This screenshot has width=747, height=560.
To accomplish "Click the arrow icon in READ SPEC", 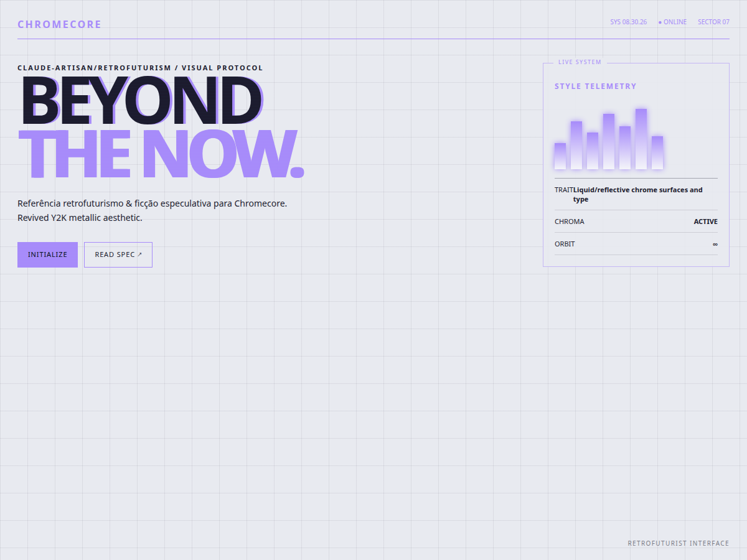I will tap(140, 254).
